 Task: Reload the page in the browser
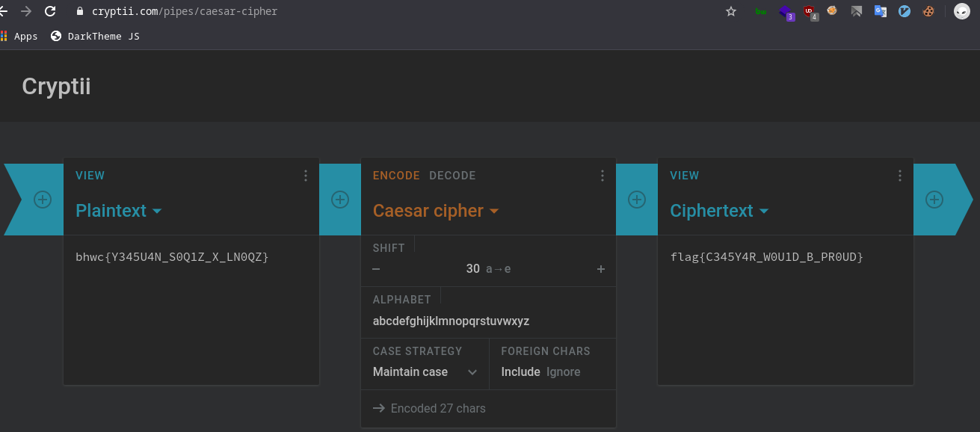(50, 11)
